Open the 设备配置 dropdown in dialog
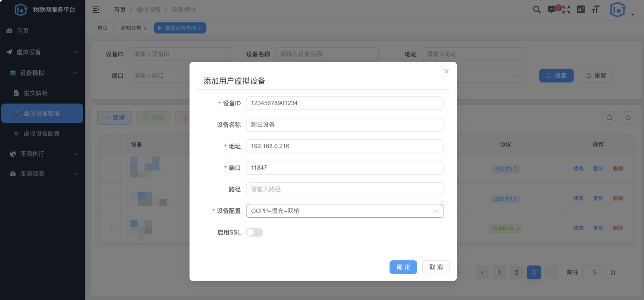Image resolution: width=644 pixels, height=300 pixels. (x=345, y=211)
